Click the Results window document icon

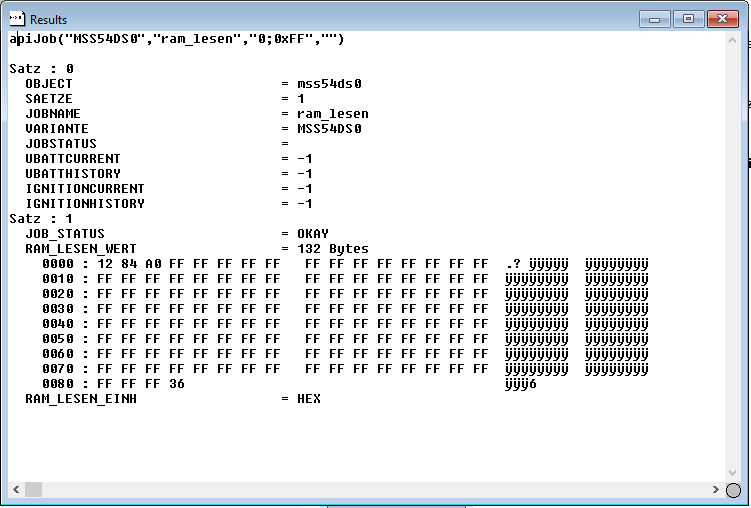tap(17, 19)
